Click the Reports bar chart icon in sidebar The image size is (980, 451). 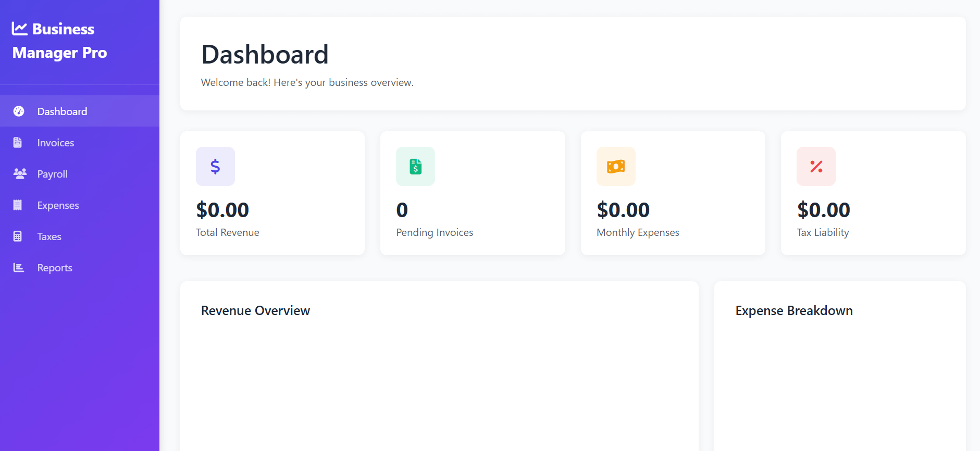pyautogui.click(x=19, y=268)
